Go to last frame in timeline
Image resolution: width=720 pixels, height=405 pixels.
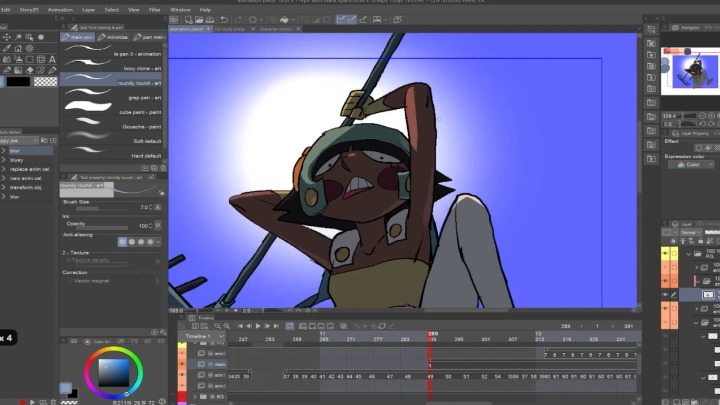point(276,326)
